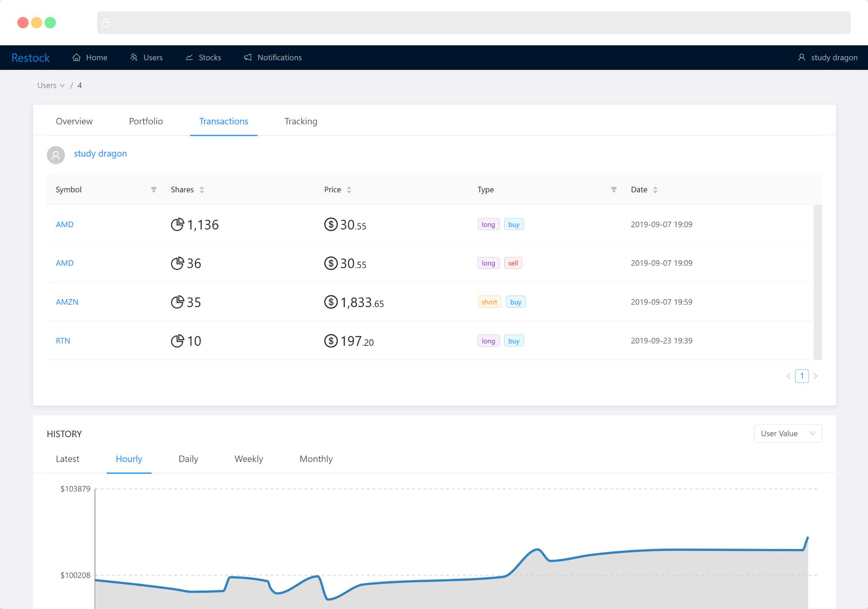Click the breadcrumb item 4

(x=79, y=85)
